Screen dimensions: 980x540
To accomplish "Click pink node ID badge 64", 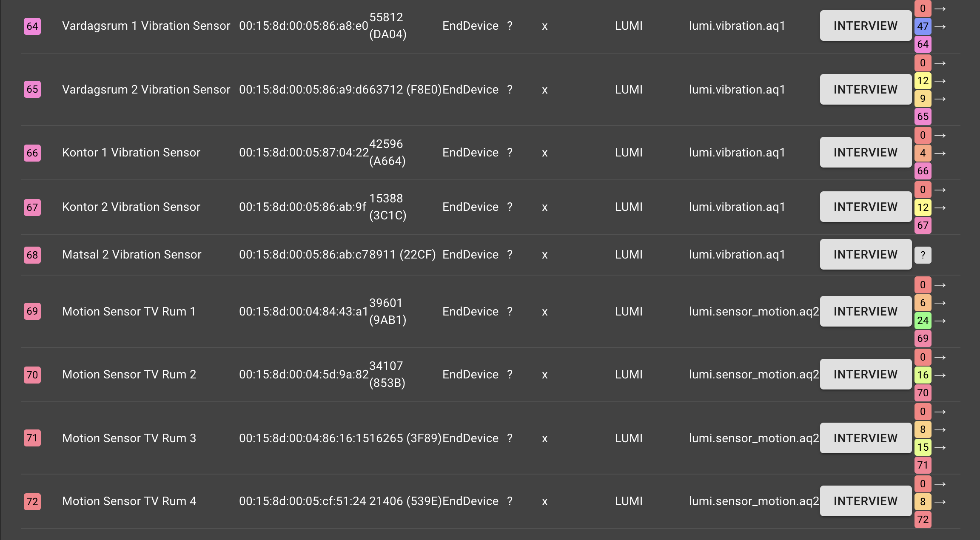I will [x=32, y=26].
